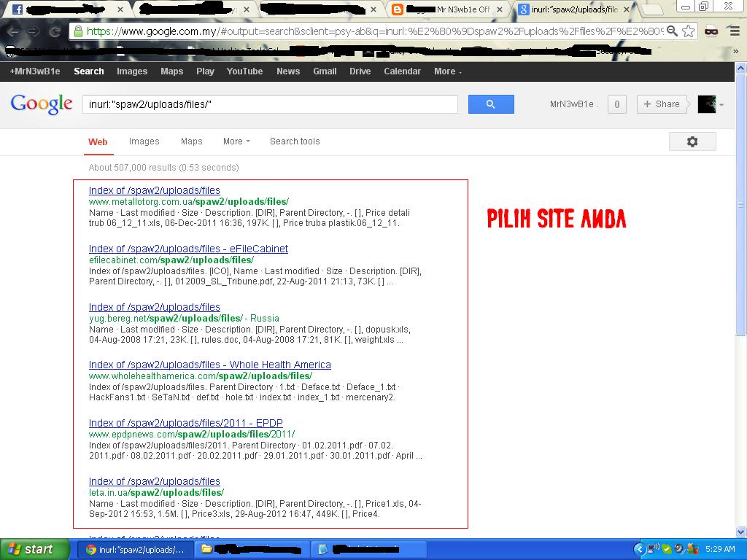
Task: Open YouTube in the Google bar
Action: click(x=244, y=71)
